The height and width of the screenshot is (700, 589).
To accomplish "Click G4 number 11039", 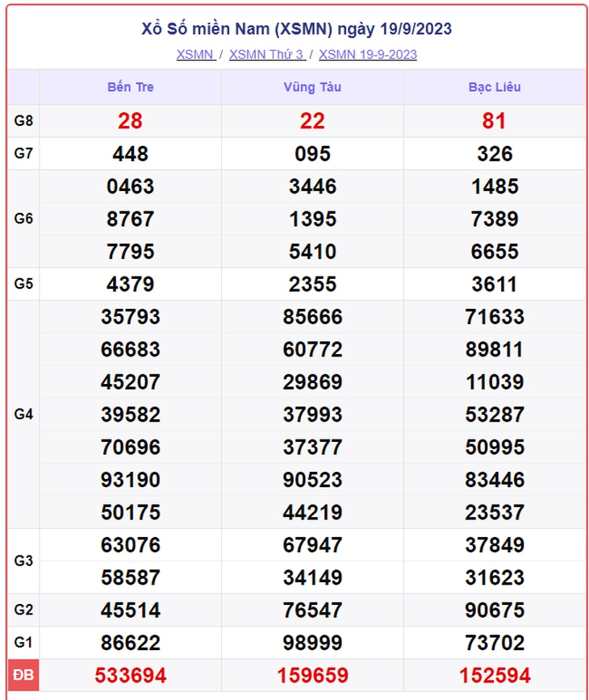I will 495,382.
